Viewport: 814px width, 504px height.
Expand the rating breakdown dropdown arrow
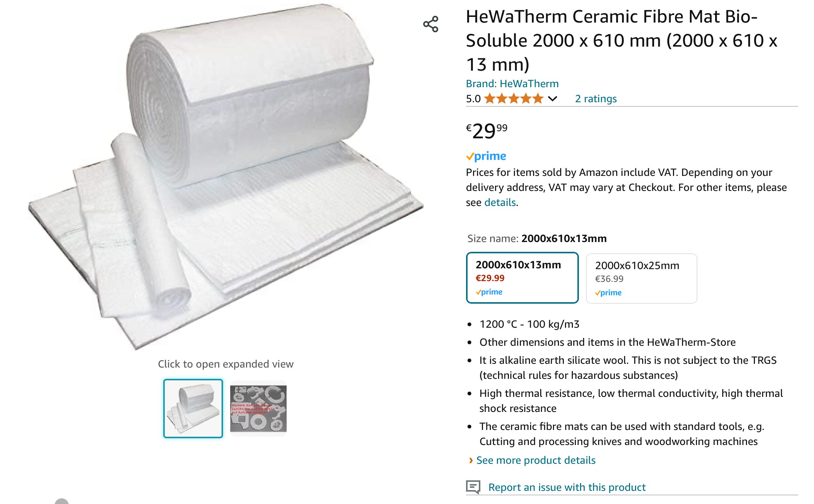pos(552,99)
